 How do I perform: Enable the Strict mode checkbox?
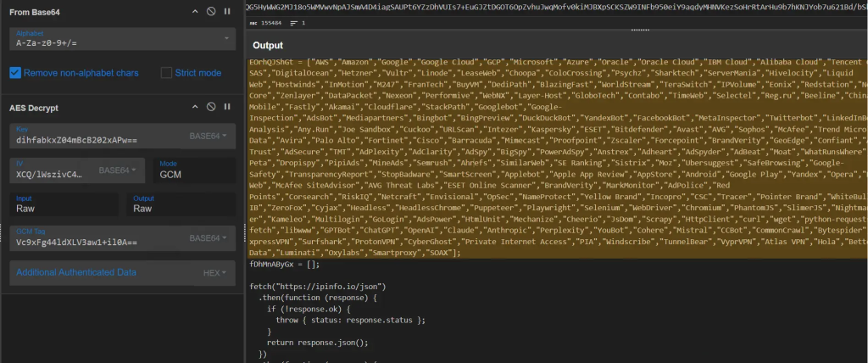coord(166,73)
